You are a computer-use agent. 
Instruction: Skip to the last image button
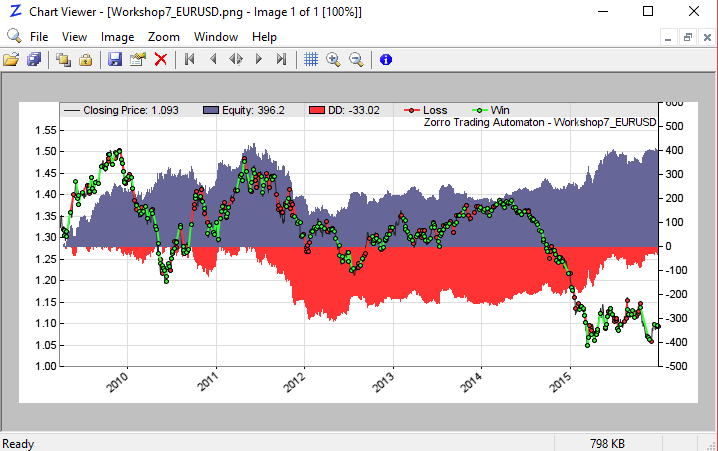coord(282,60)
